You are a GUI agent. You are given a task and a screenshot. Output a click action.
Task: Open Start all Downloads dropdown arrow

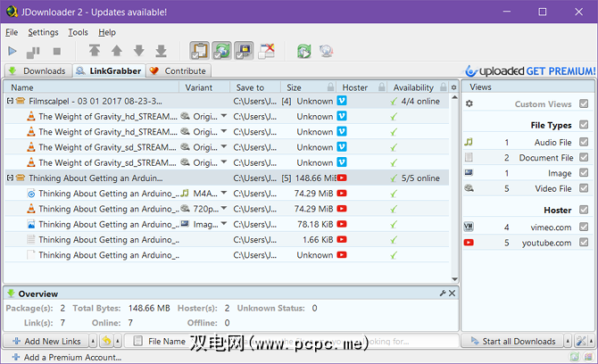pyautogui.click(x=568, y=341)
